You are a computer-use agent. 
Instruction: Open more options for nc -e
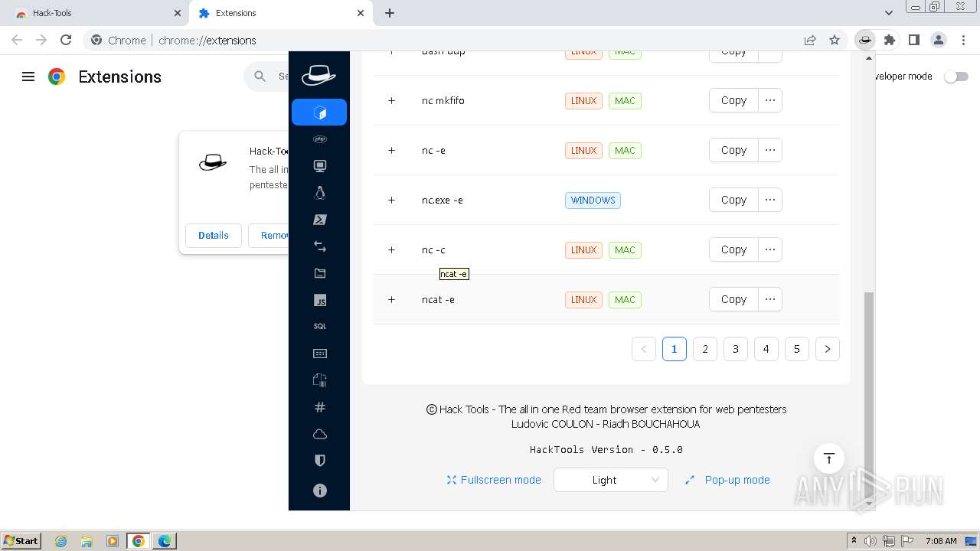(x=770, y=150)
